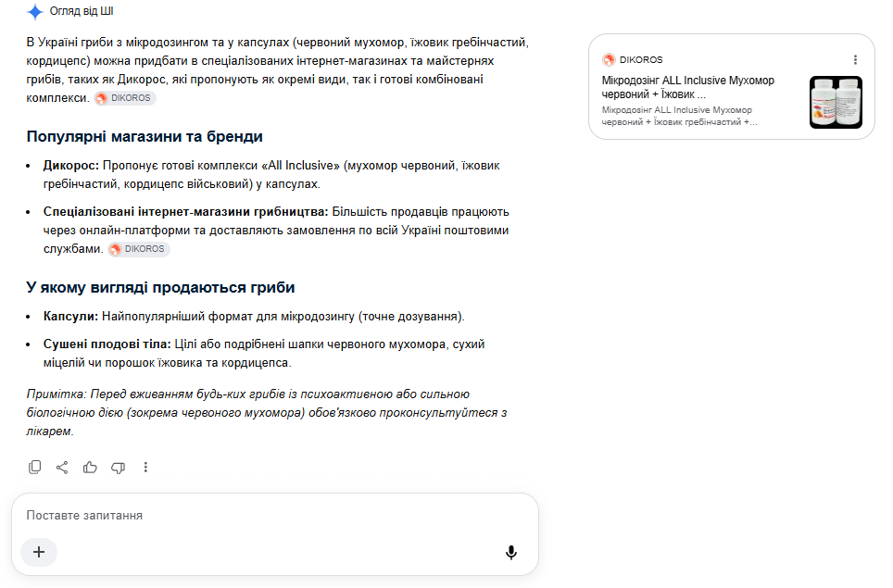893x588 pixels.
Task: Click the heading 'У якому вигляді продаються гриби'
Action: 160,287
